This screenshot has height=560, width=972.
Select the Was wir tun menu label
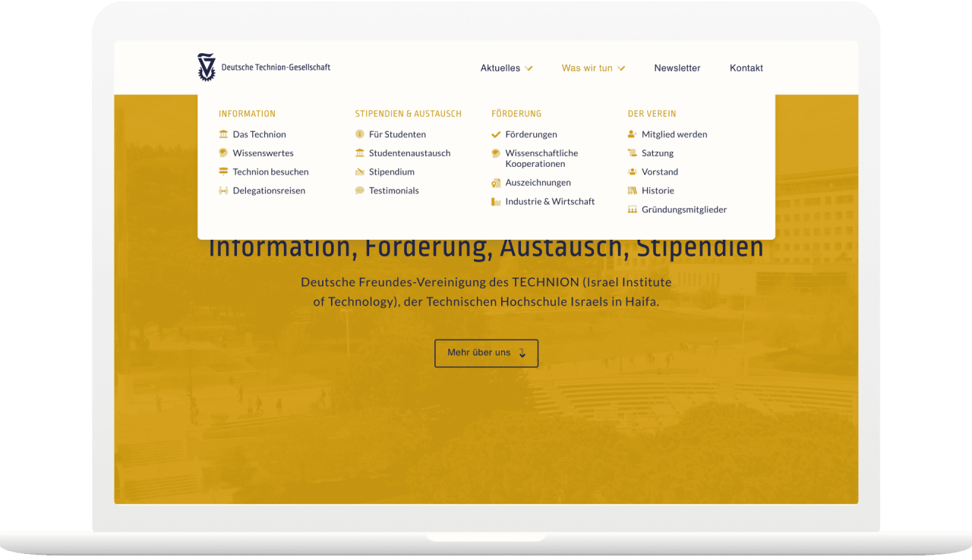[x=587, y=68]
